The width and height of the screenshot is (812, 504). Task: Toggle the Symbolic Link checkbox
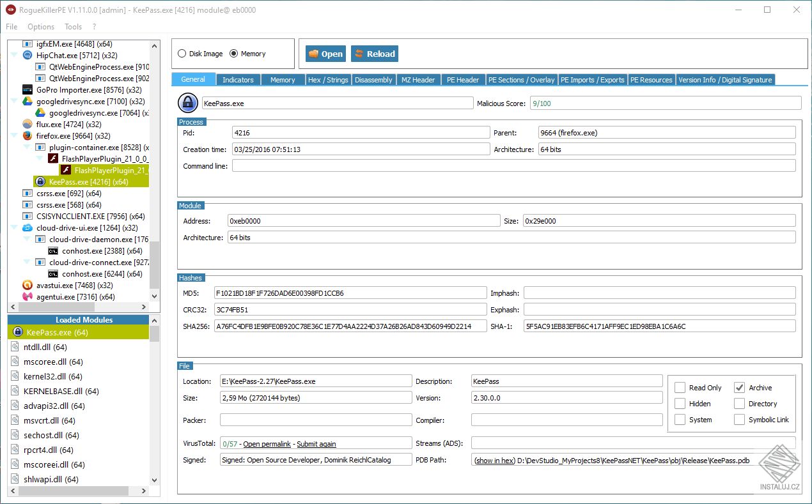point(739,420)
